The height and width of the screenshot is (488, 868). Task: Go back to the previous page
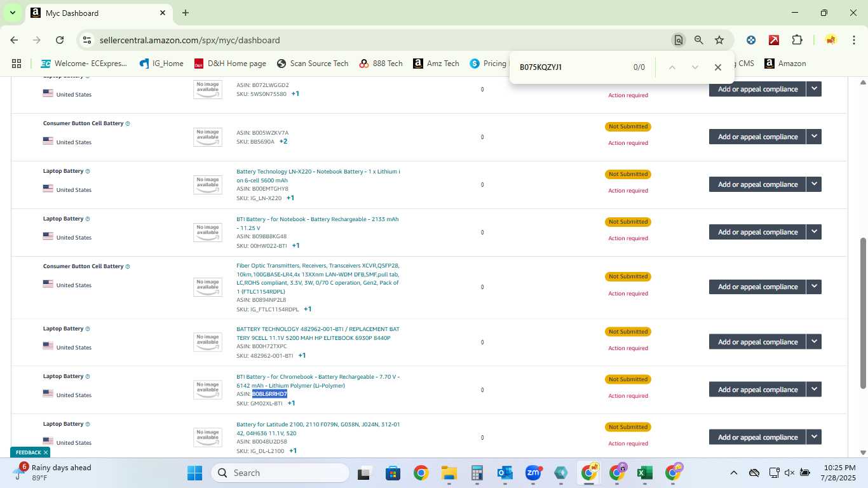14,40
